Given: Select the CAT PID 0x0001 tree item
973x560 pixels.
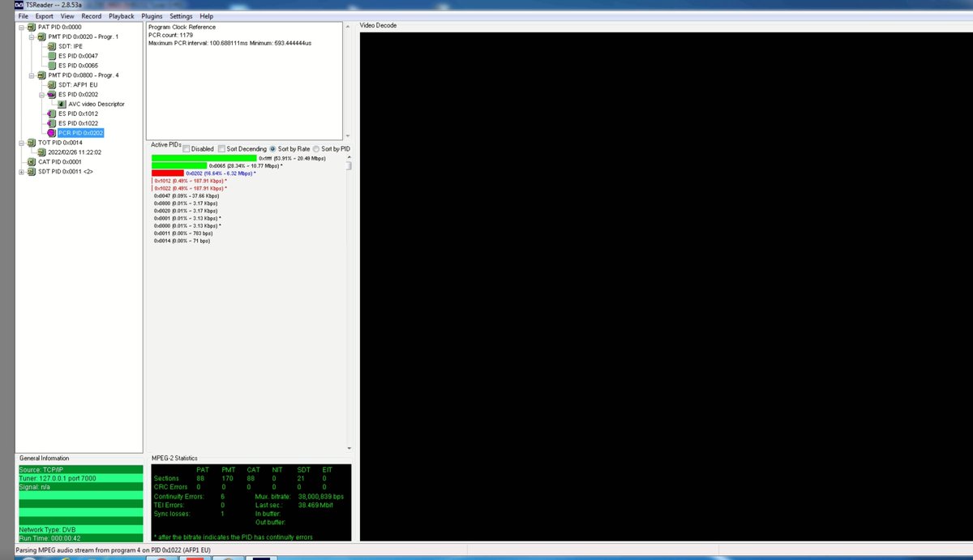Looking at the screenshot, I should point(60,161).
